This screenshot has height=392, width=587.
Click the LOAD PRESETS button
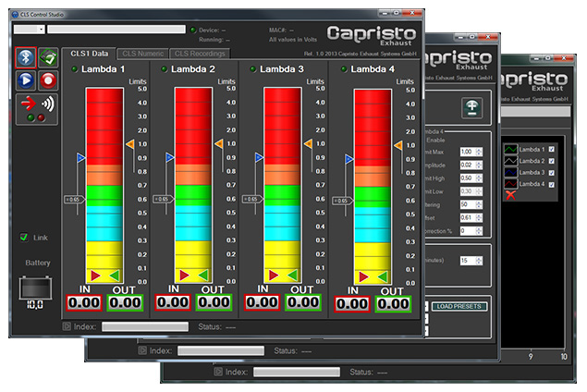click(459, 306)
